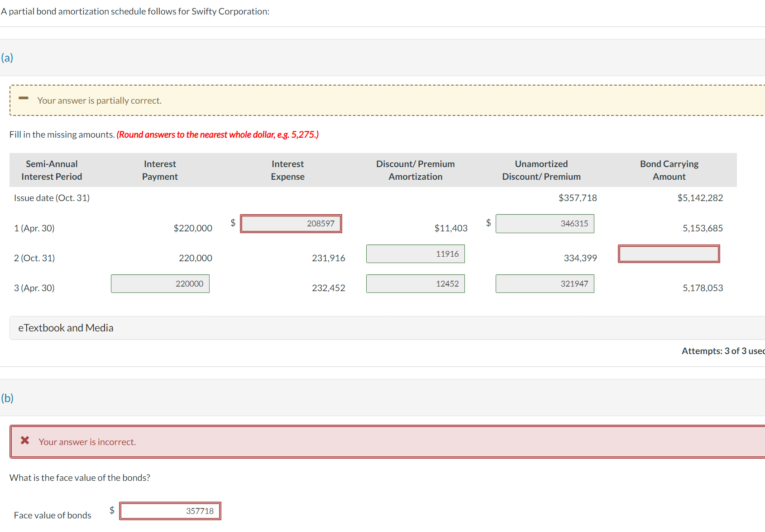Select the Unamortized Premium field showing 321947
Screen dimensions: 765x532
545,283
